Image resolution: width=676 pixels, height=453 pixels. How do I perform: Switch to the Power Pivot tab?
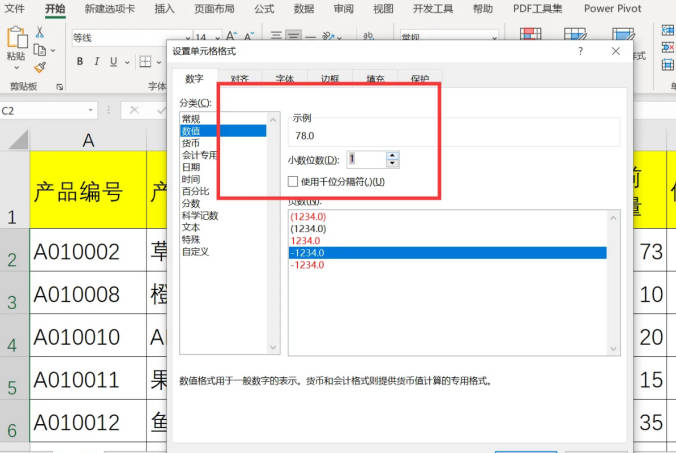pyautogui.click(x=613, y=9)
